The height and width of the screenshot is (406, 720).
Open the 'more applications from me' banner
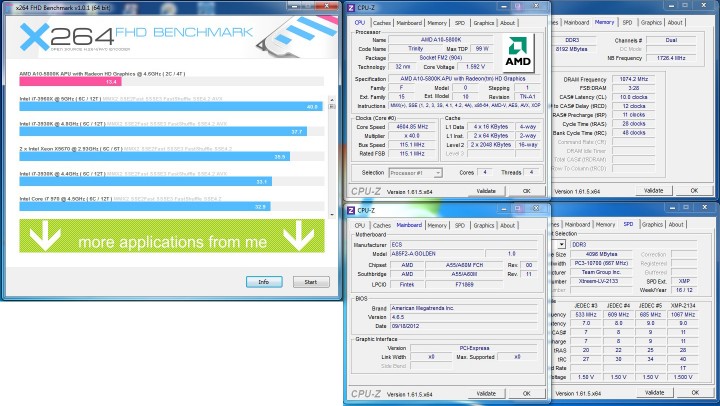pyautogui.click(x=172, y=236)
